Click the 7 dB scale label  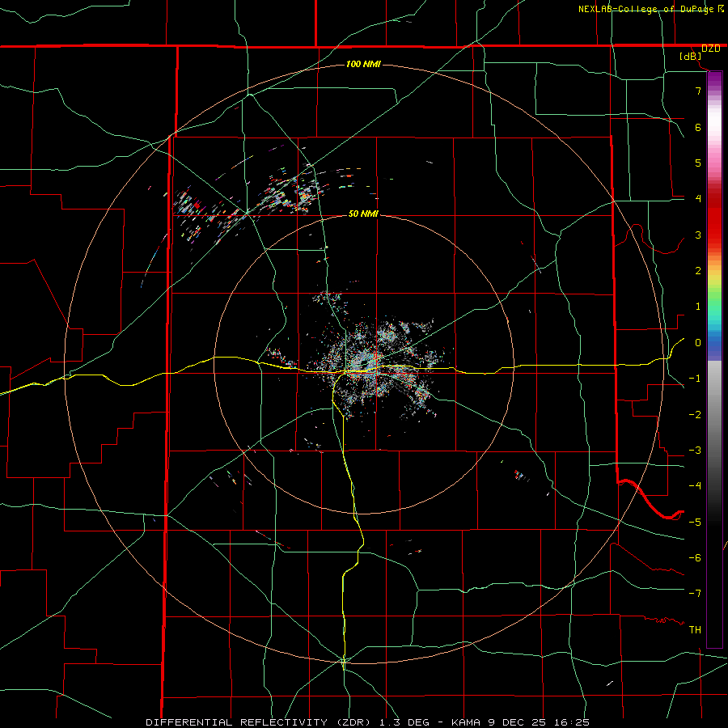(x=698, y=91)
